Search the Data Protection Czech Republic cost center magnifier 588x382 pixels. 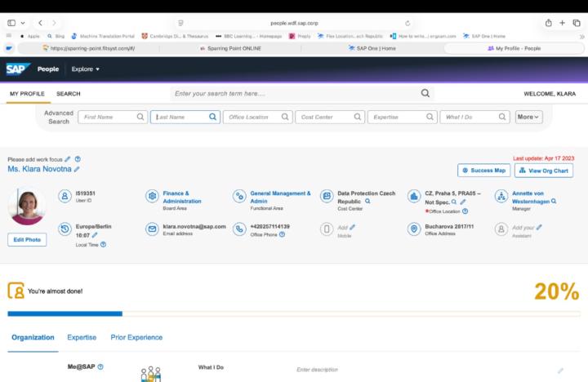tap(367, 202)
